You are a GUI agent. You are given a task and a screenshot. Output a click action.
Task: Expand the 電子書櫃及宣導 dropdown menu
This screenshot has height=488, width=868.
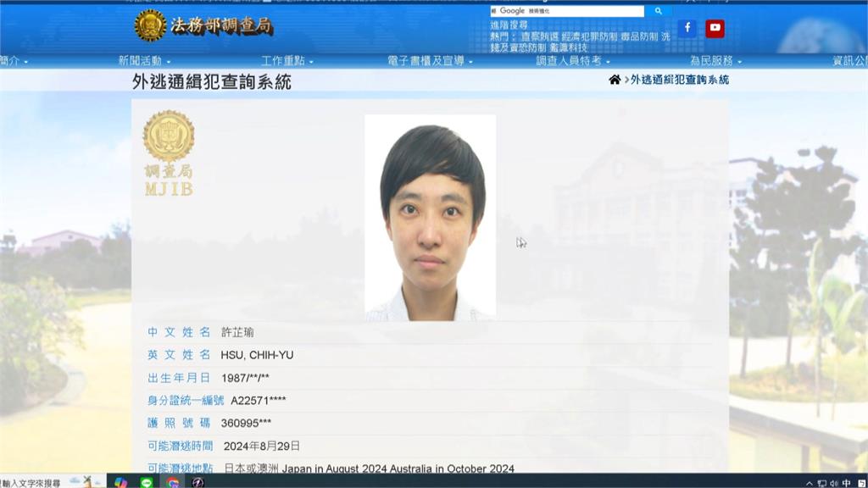[429, 61]
